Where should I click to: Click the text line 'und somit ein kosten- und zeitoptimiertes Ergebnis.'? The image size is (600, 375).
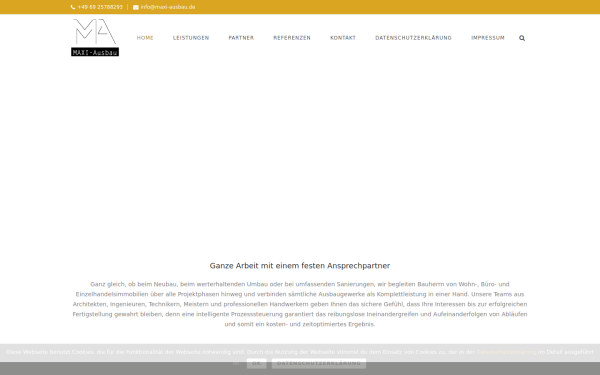[x=300, y=324]
